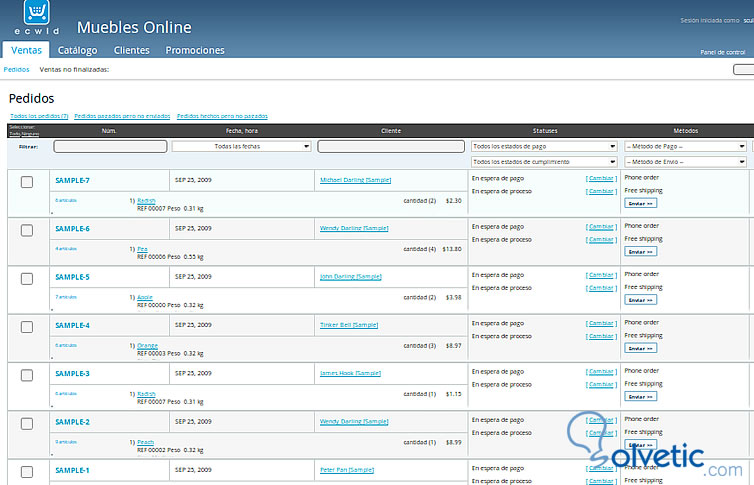View customer Tinker Bell [Sample]
The height and width of the screenshot is (485, 754).
[x=349, y=325]
